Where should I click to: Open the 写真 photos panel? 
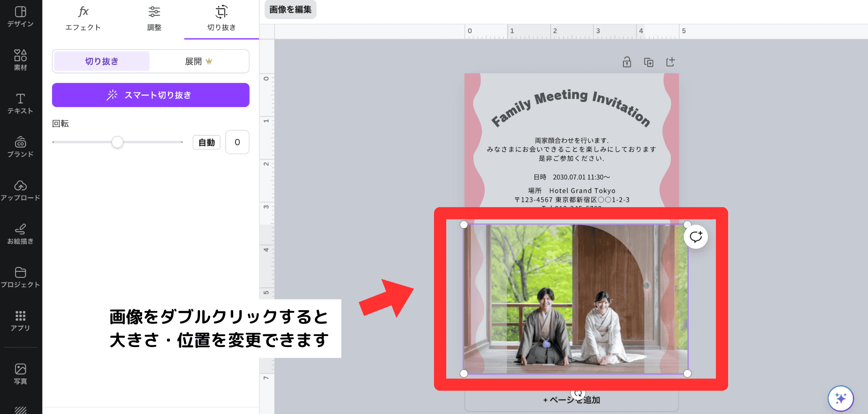point(20,374)
